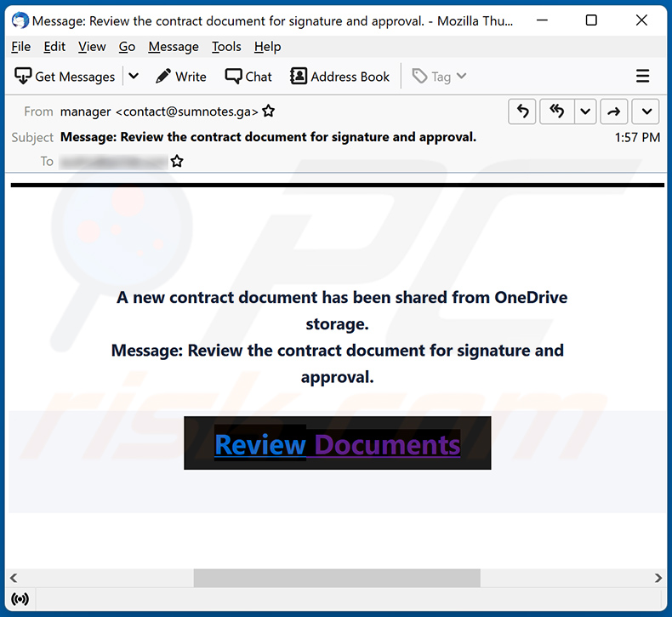Screen dimensions: 672x617
Task: Open the More actions chevron dropdown
Action: [646, 111]
